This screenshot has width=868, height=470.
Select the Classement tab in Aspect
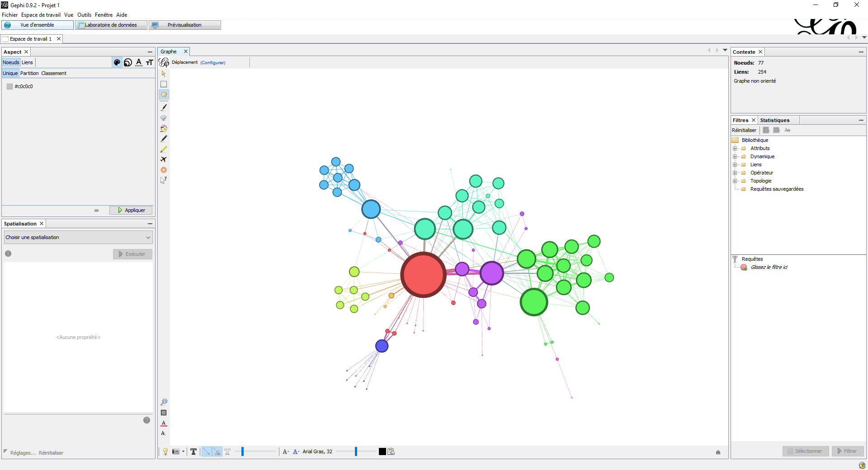(x=54, y=73)
